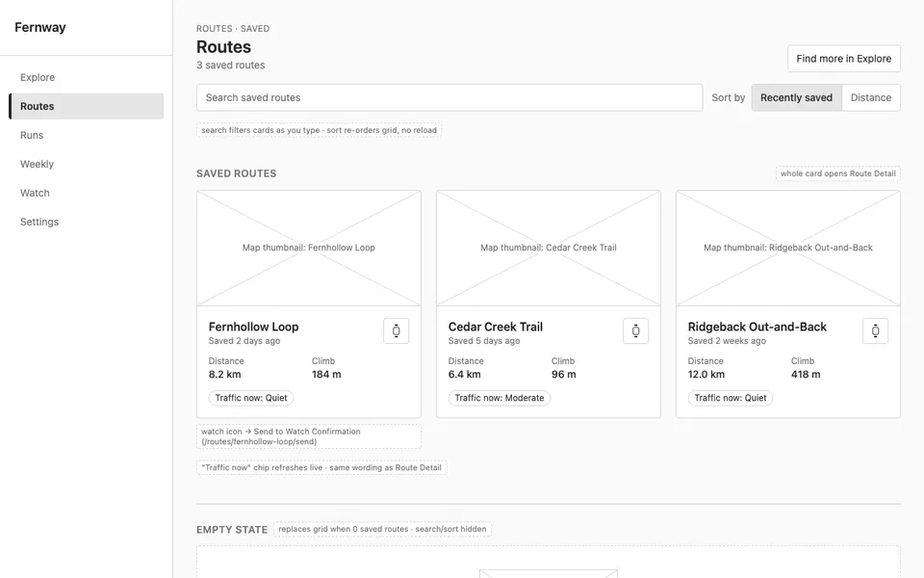Open the Fernhollow Loop map thumbnail
924x578 pixels.
pyautogui.click(x=309, y=249)
